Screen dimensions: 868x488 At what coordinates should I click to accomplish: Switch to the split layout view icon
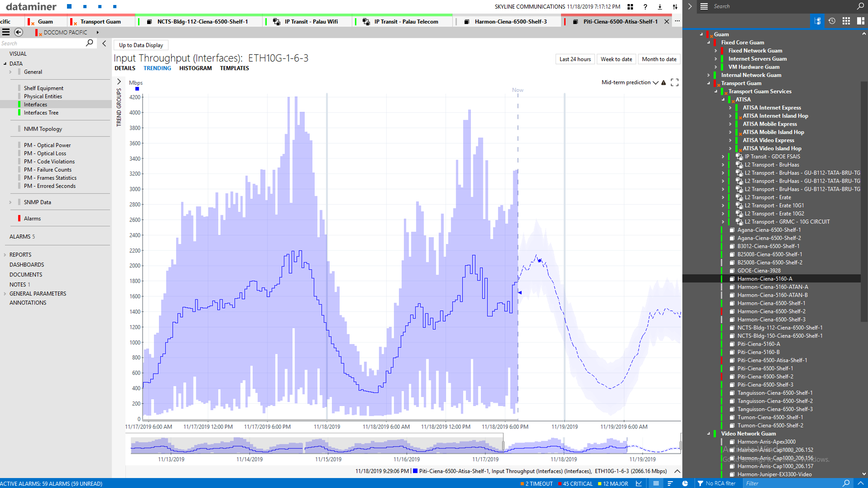pos(860,21)
